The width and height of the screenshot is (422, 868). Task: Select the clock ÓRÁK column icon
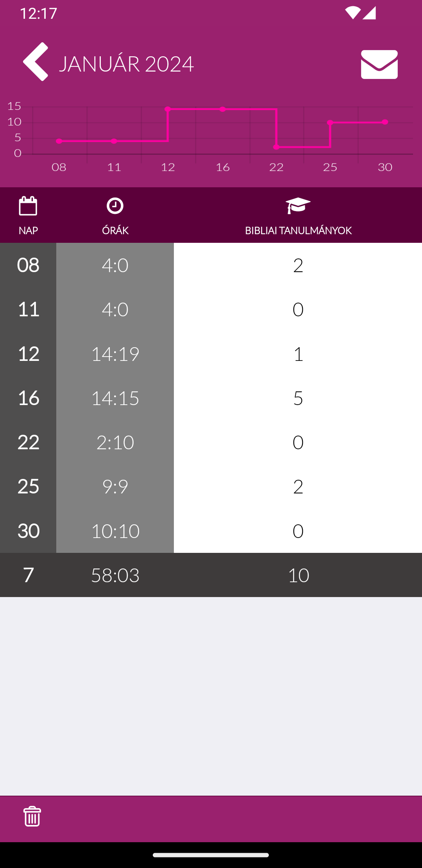point(115,206)
